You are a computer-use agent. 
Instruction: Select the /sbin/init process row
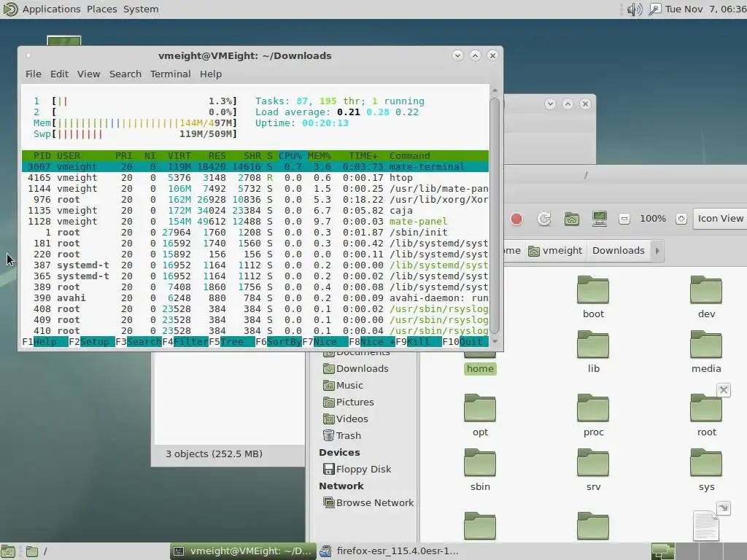click(x=255, y=233)
